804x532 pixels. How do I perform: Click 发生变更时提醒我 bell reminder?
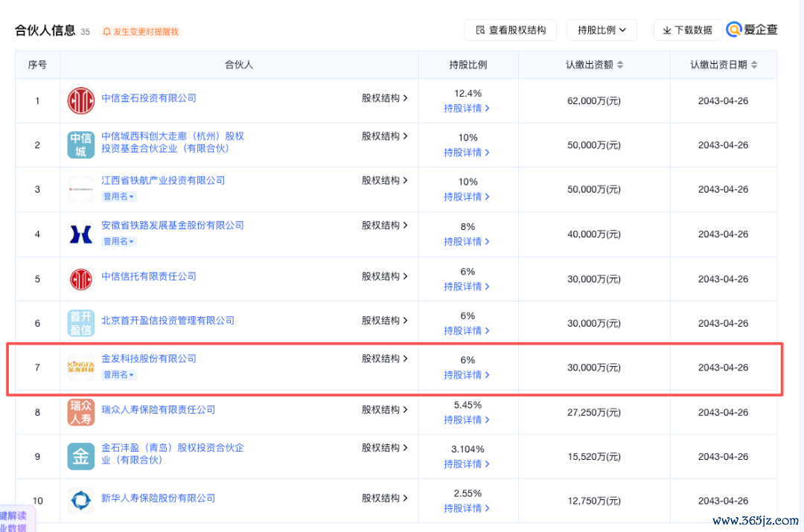[141, 32]
